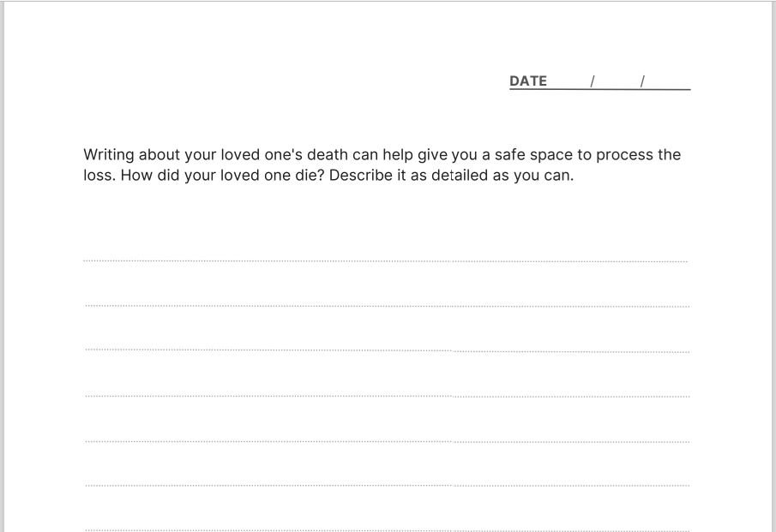The height and width of the screenshot is (532, 776).
Task: Place cursor on first dotted writing line
Action: 386,260
